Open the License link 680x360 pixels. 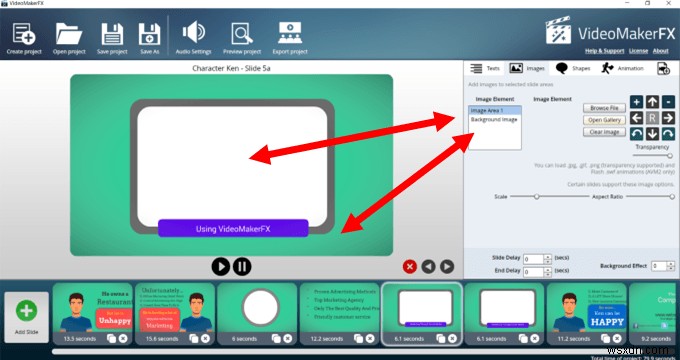click(638, 51)
